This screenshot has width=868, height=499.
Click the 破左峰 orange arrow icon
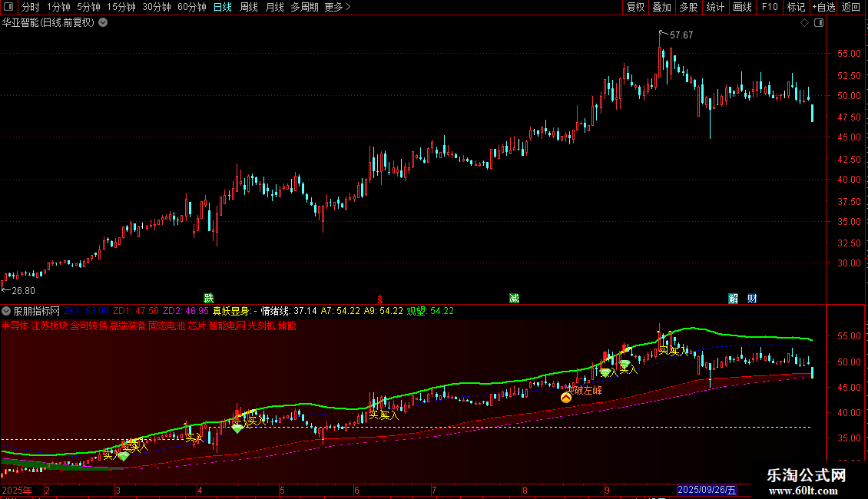click(566, 397)
